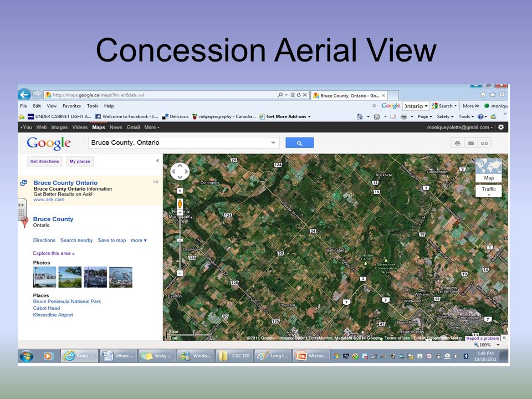
Task: Click the Save to map link
Action: [111, 240]
